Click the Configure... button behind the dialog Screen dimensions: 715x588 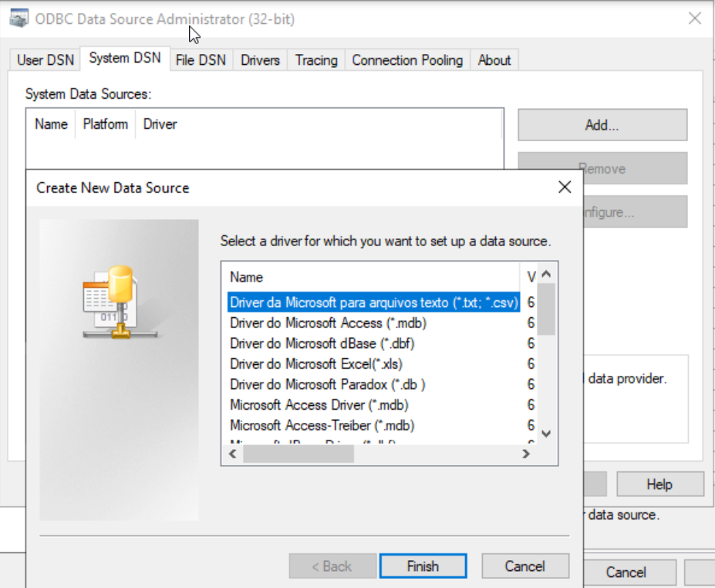click(635, 211)
